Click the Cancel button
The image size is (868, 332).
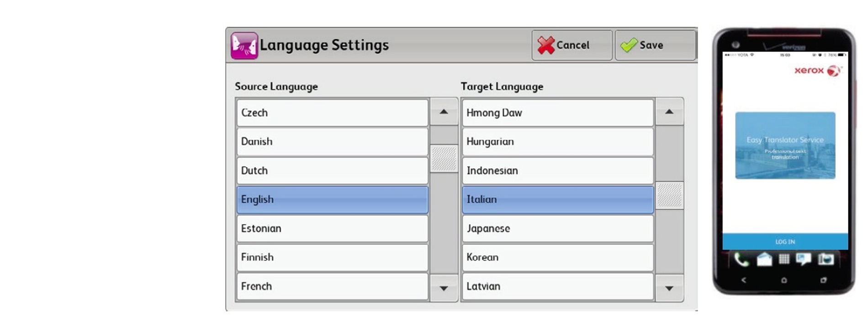tap(572, 45)
